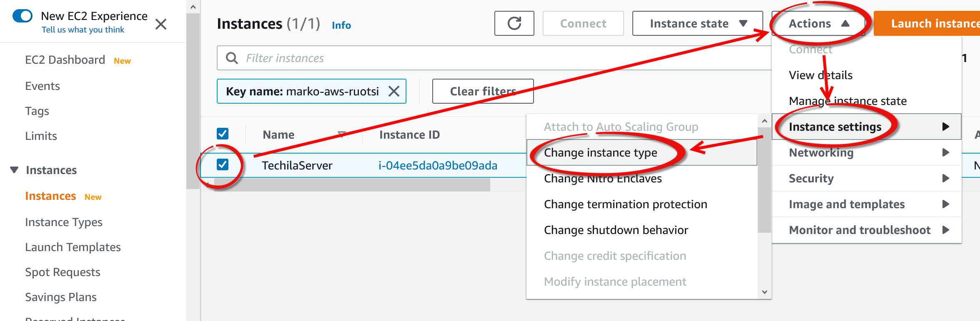The width and height of the screenshot is (980, 321).
Task: Click the refresh instances icon button
Action: point(514,24)
